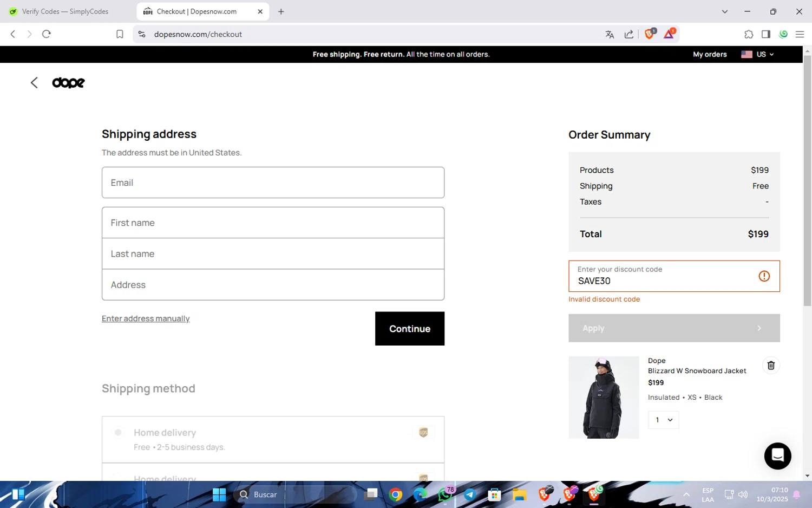Open Google Chrome from the taskbar
The width and height of the screenshot is (812, 508).
pos(396,494)
